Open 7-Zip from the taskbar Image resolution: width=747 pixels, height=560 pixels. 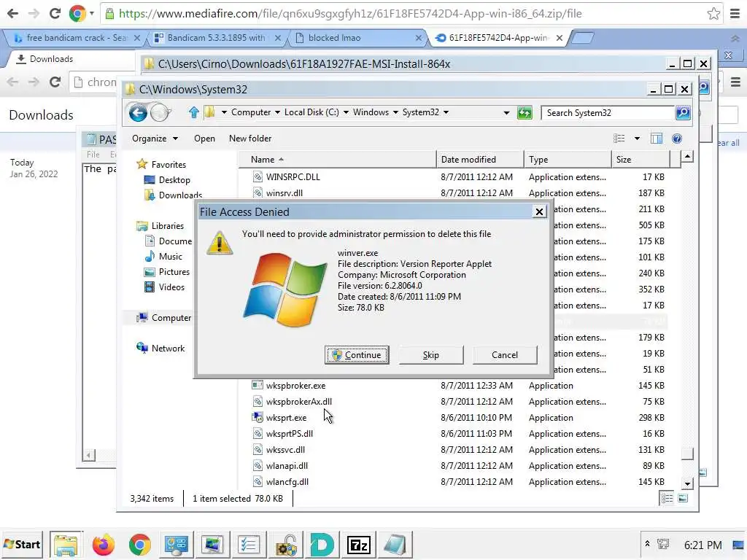click(358, 545)
